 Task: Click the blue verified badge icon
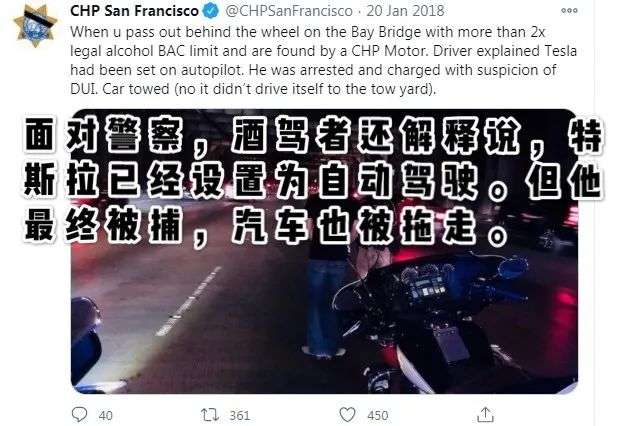(211, 11)
